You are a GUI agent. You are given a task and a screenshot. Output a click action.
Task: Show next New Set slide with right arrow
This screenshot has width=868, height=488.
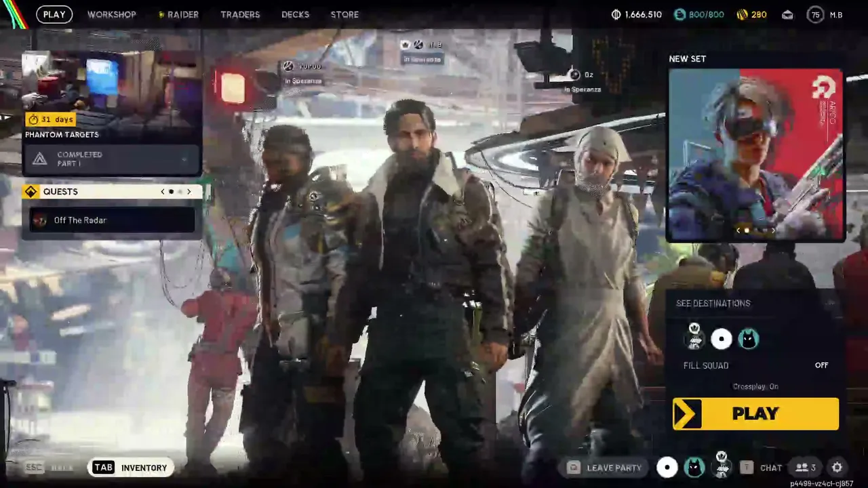point(773,230)
